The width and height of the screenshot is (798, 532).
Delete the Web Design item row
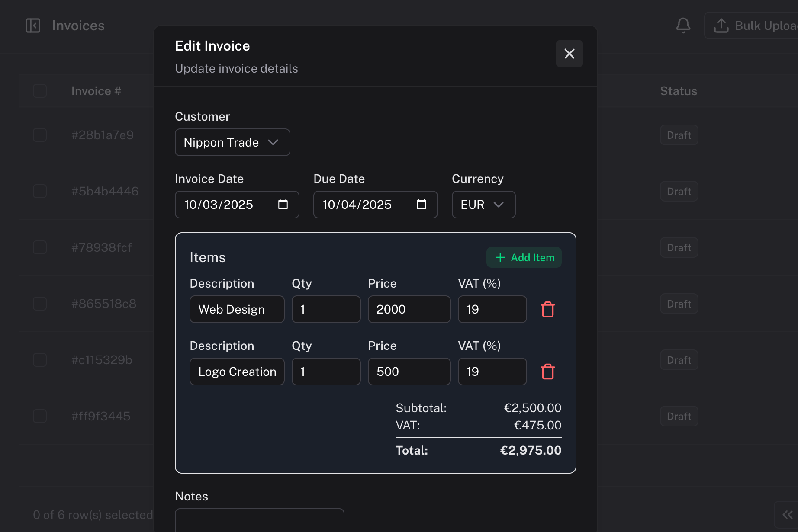(x=548, y=309)
